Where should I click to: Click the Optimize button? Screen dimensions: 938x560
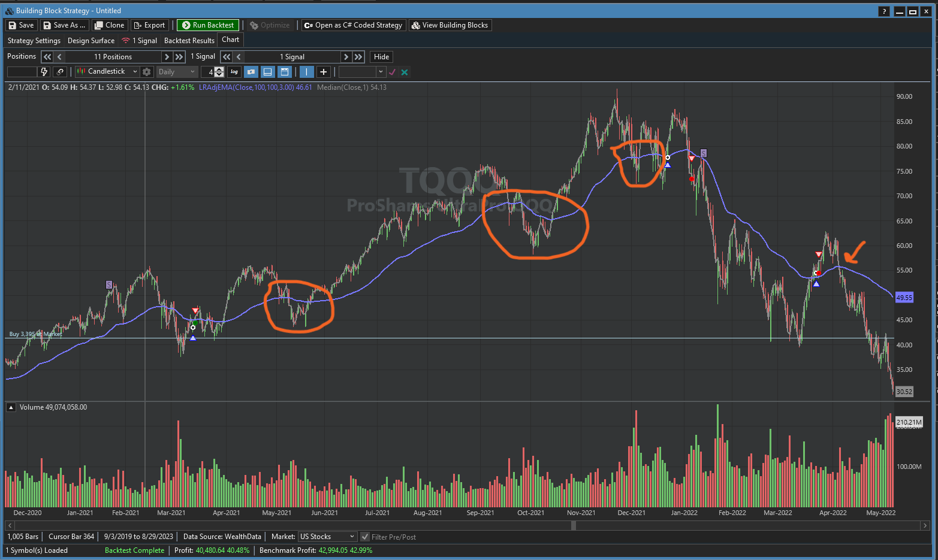click(x=270, y=25)
